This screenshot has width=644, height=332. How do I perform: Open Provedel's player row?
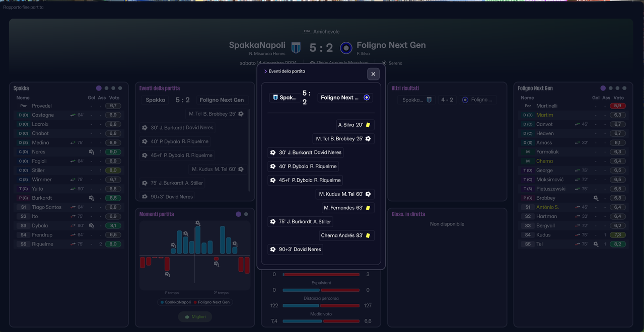(68, 106)
